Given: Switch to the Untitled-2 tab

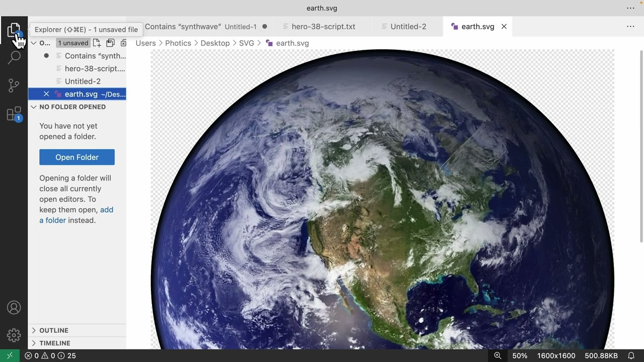Looking at the screenshot, I should (x=408, y=27).
